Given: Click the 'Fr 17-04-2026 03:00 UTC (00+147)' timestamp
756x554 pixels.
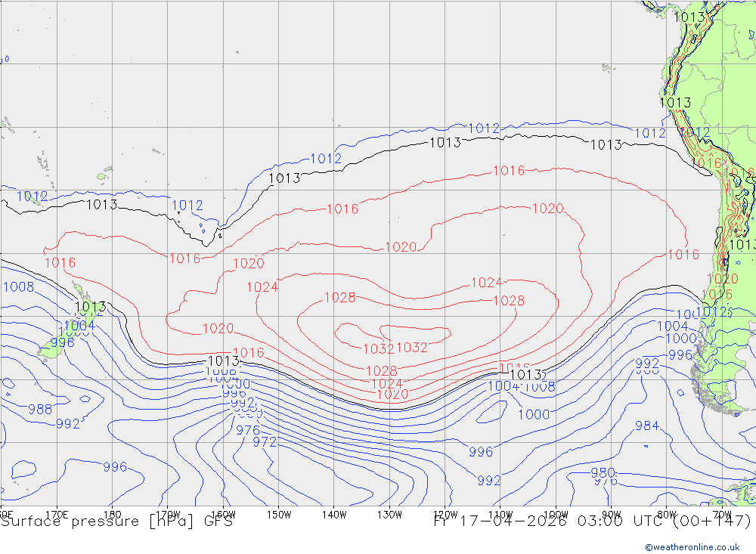Looking at the screenshot, I should click(x=593, y=522).
